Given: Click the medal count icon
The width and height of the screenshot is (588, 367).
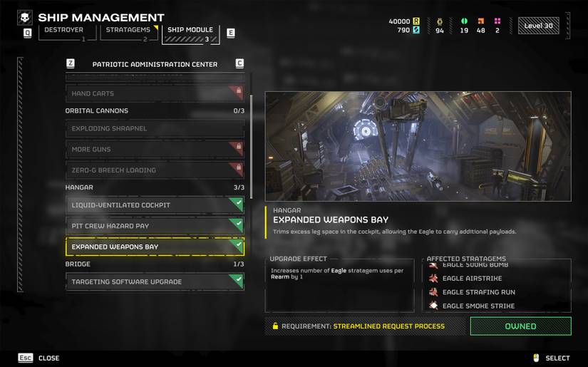Looking at the screenshot, I should [x=440, y=21].
